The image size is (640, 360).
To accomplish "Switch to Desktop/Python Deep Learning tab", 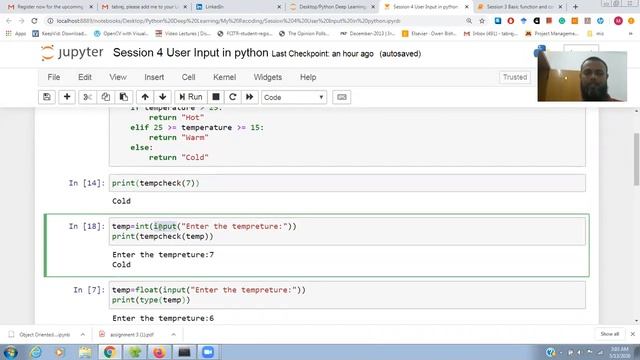I will coord(332,7).
